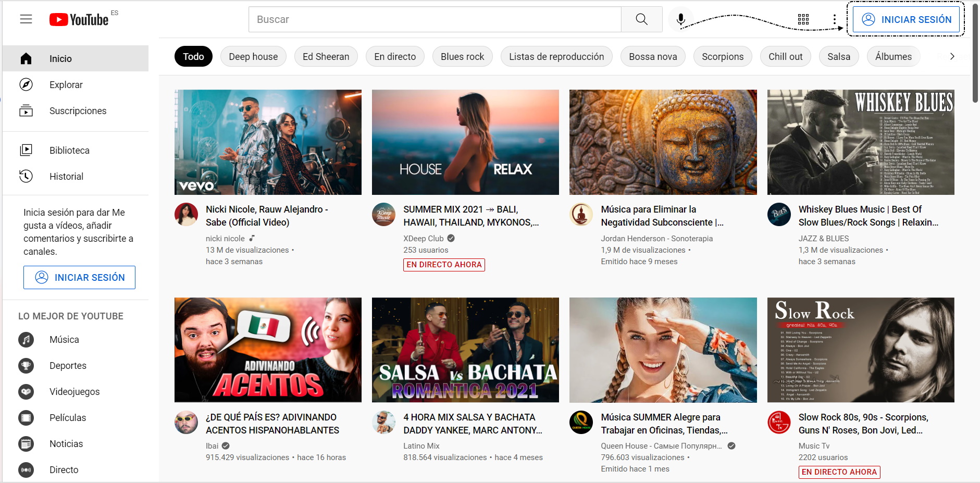Open Videojuegos category link
Viewport: 980px width, 483px height.
[76, 392]
